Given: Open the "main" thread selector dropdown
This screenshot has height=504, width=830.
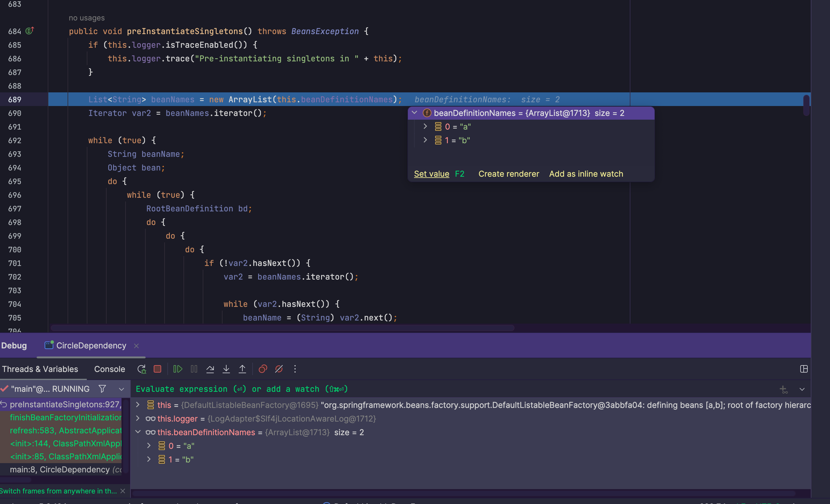Looking at the screenshot, I should pos(121,389).
